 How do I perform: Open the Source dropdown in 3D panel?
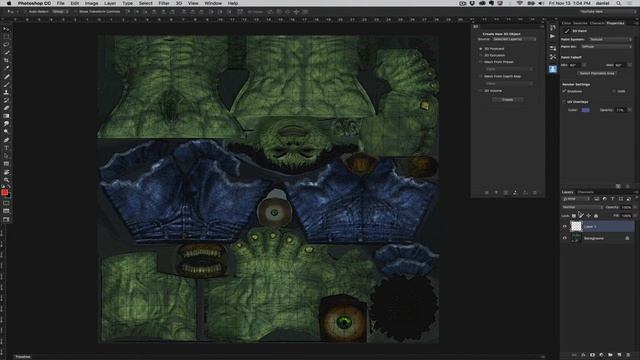(514, 39)
